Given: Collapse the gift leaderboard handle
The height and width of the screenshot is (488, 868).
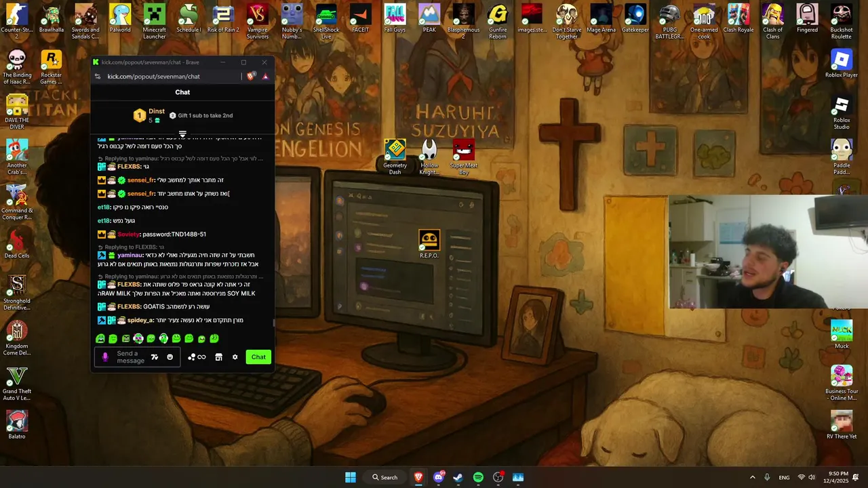Looking at the screenshot, I should [182, 134].
